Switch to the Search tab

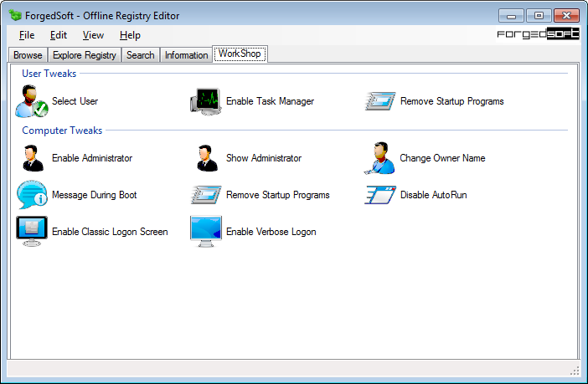coord(141,55)
